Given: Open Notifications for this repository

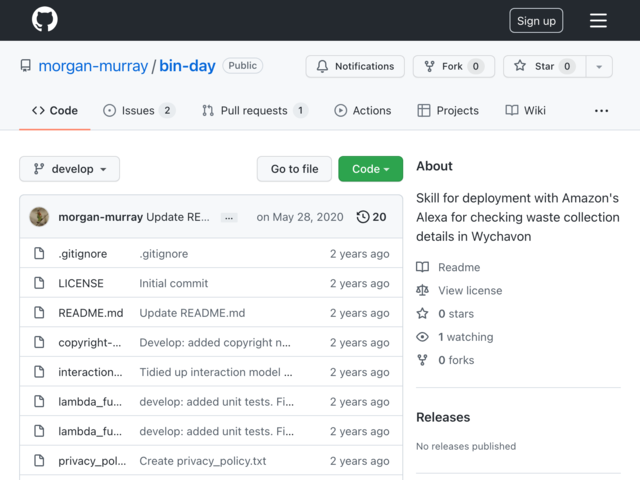Looking at the screenshot, I should (x=355, y=66).
